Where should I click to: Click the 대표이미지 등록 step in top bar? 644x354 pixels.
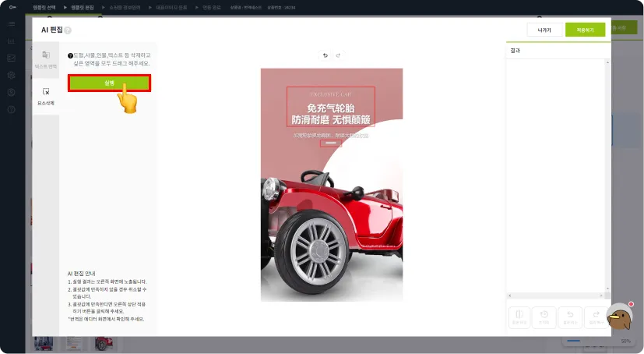(x=171, y=7)
